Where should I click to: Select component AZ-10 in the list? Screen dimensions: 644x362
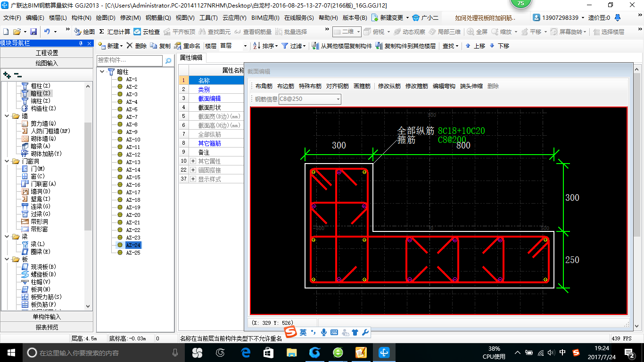(133, 140)
